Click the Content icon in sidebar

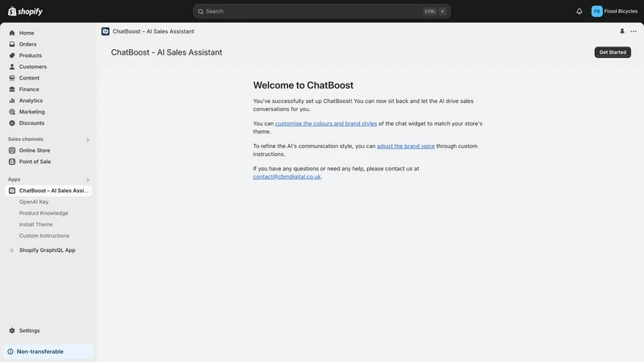[x=12, y=78]
